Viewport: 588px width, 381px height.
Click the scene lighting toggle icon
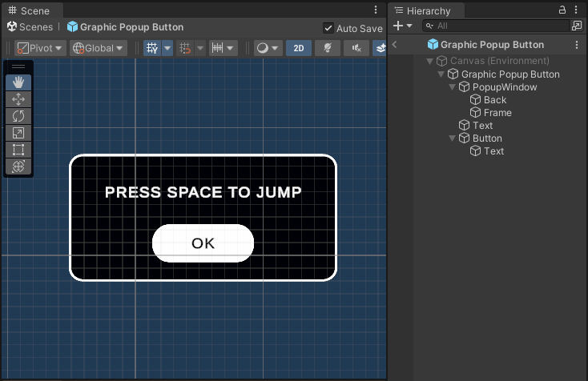point(327,48)
